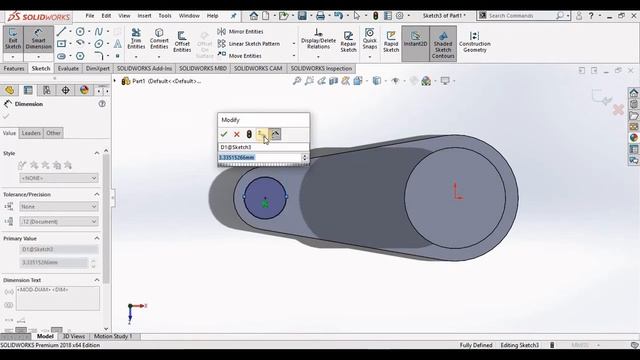
Task: Click Repair Sketch tool
Action: pyautogui.click(x=348, y=42)
